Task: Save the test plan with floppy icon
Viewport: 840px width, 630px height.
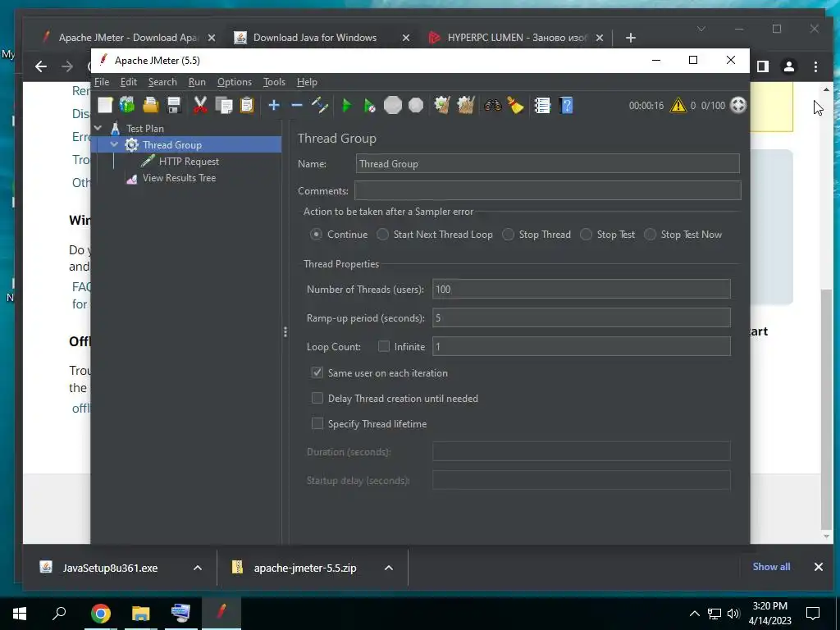Action: tap(174, 105)
